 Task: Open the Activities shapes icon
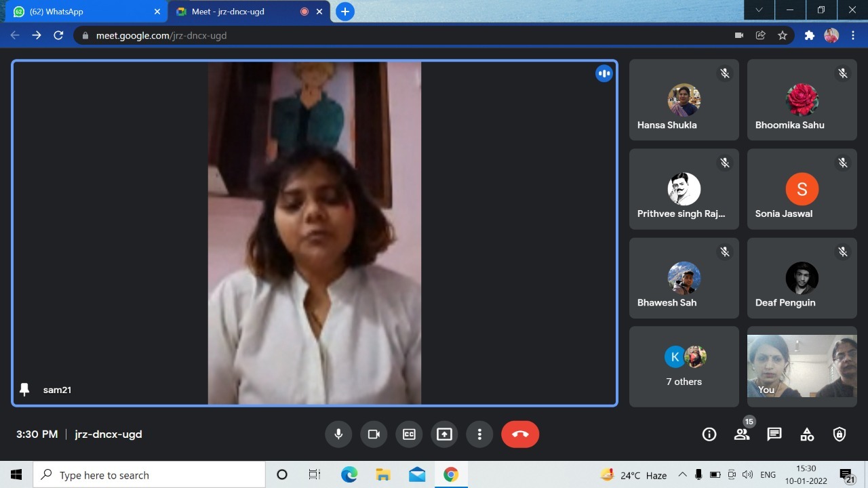[807, 434]
